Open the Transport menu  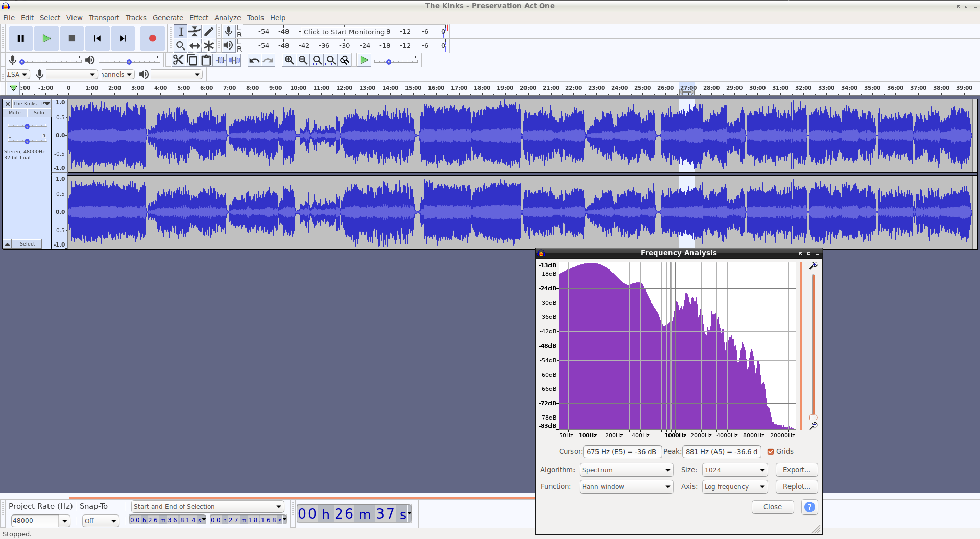pos(104,18)
